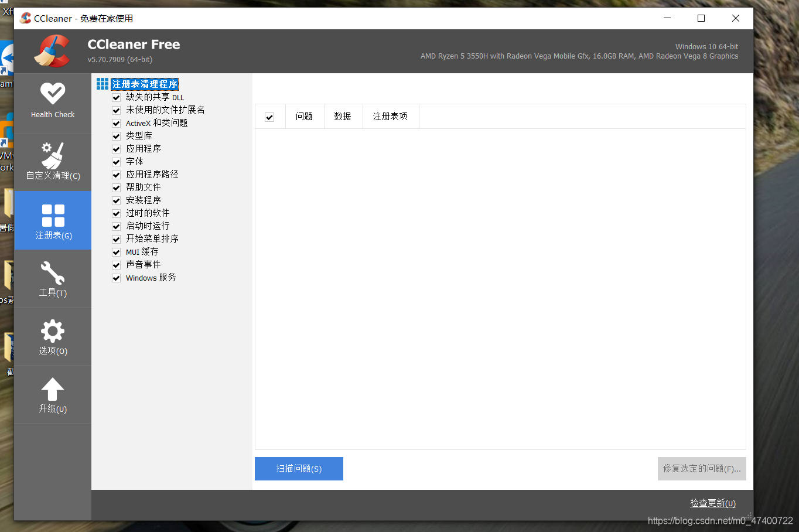Toggle the 过时的软件 checkbox
Image resolution: width=799 pixels, height=532 pixels.
coord(116,213)
